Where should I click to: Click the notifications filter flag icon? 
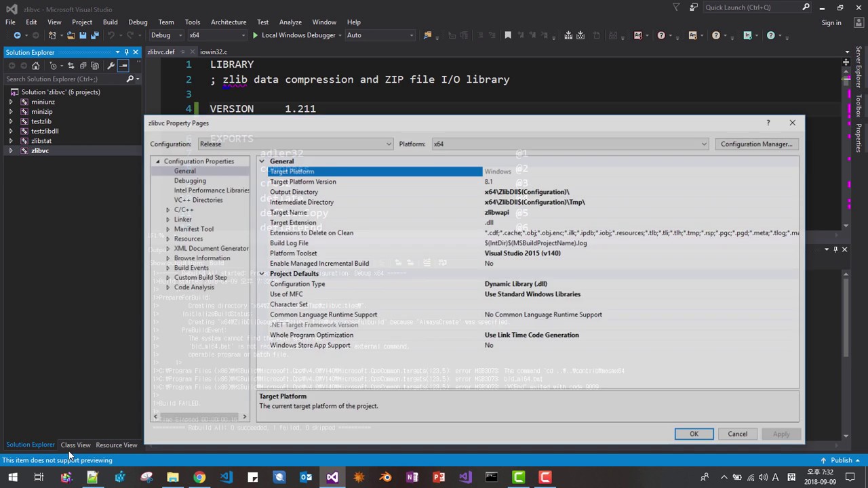[x=676, y=7]
